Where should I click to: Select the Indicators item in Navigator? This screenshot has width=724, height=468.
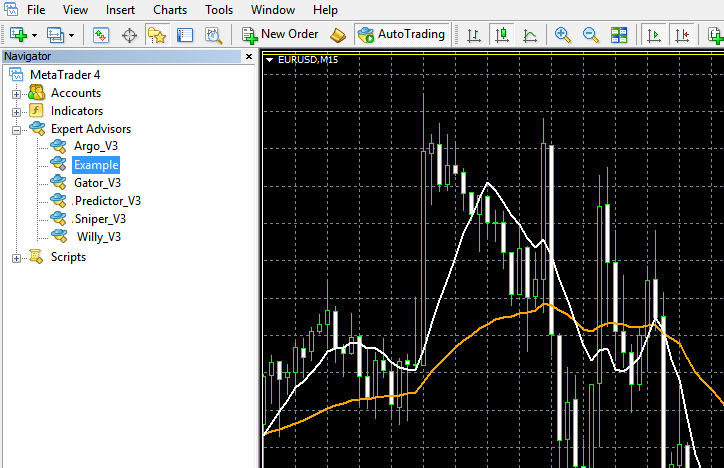77,111
